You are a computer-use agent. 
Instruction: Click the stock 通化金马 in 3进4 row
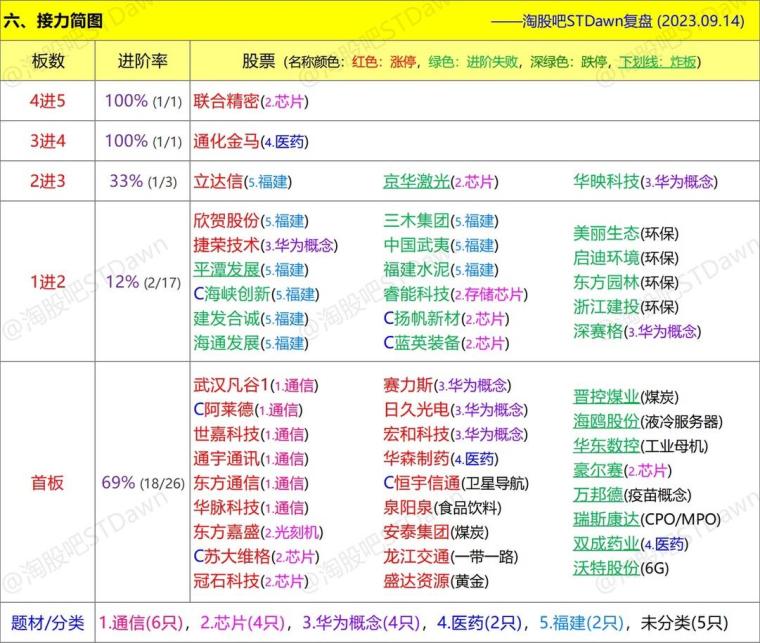[x=226, y=141]
